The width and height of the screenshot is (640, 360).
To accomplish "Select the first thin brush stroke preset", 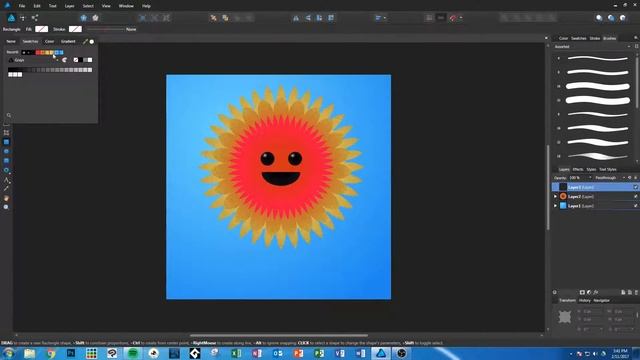I will [x=598, y=58].
